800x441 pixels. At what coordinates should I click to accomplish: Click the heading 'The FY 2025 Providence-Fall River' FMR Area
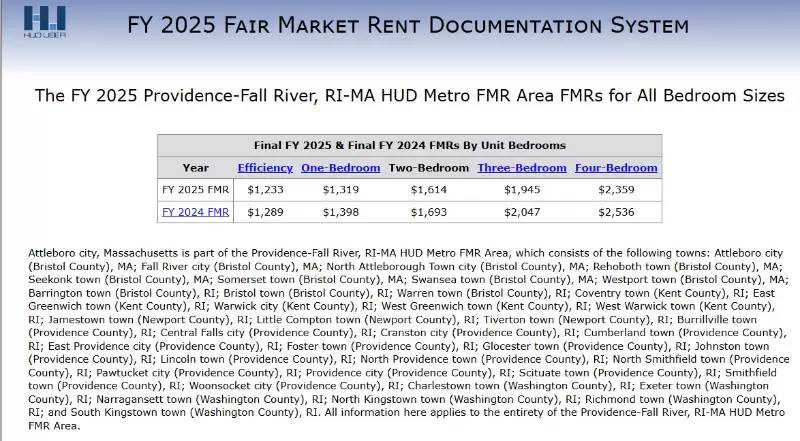tap(410, 95)
